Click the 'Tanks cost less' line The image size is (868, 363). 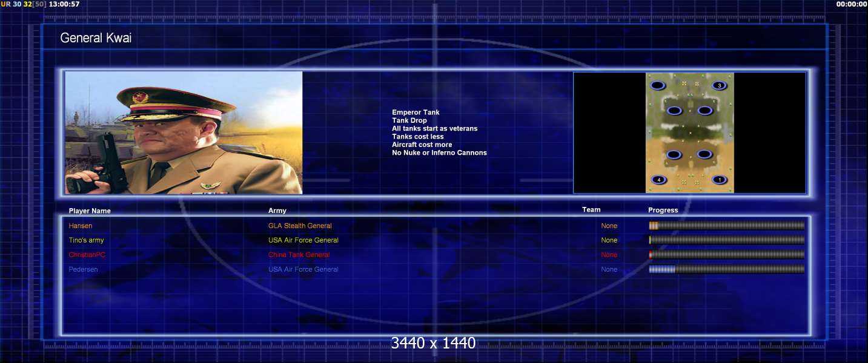click(x=417, y=137)
